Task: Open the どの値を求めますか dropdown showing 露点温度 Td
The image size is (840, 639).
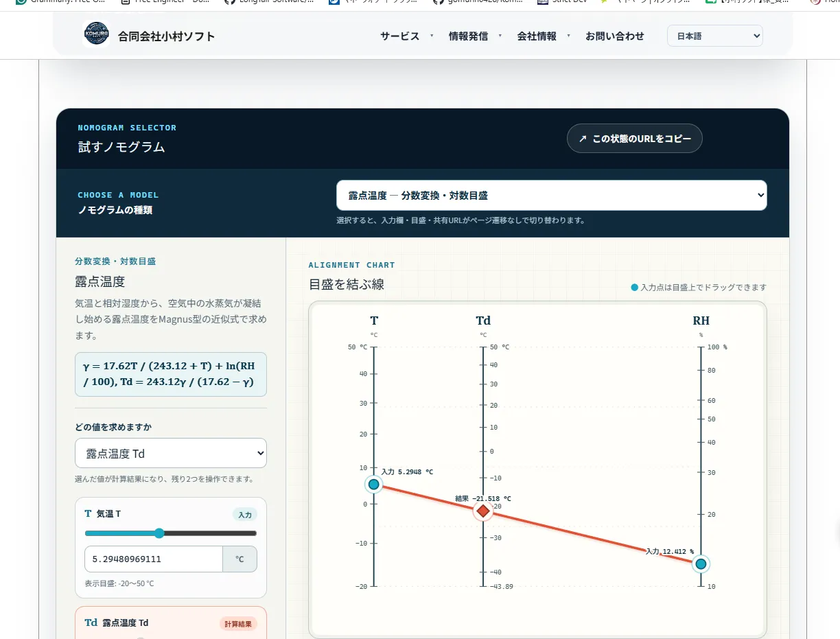Action: tap(171, 453)
